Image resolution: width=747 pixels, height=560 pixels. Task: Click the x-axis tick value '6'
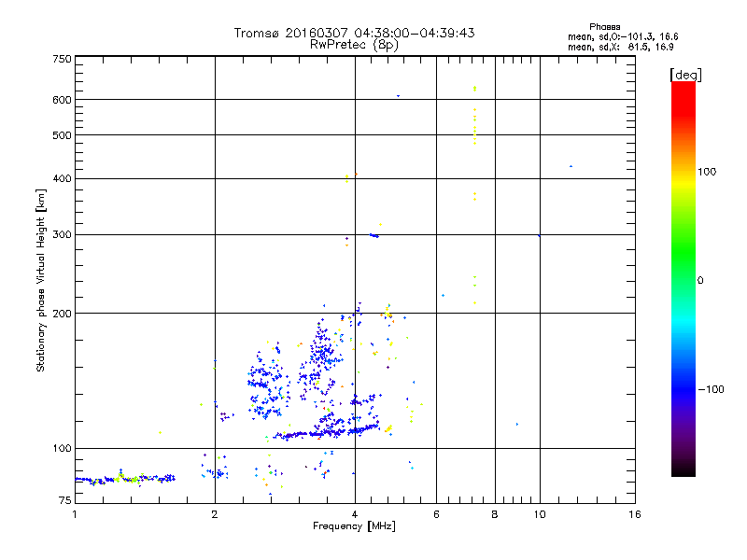coord(436,514)
